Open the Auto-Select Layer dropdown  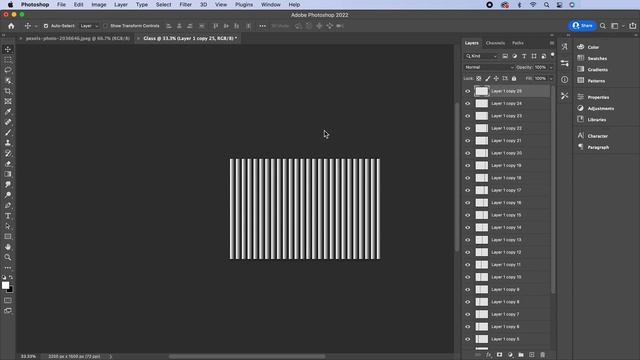pyautogui.click(x=89, y=26)
